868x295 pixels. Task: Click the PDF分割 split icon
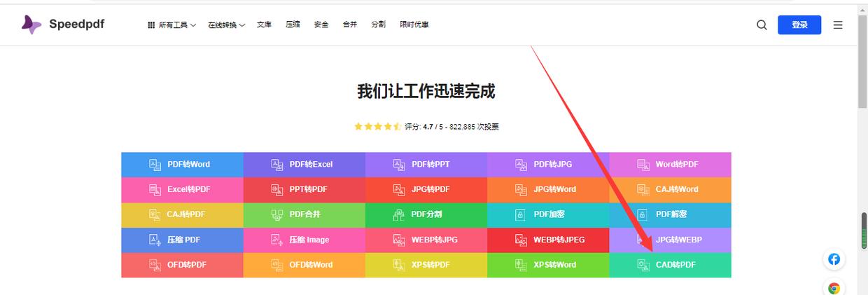coord(399,214)
